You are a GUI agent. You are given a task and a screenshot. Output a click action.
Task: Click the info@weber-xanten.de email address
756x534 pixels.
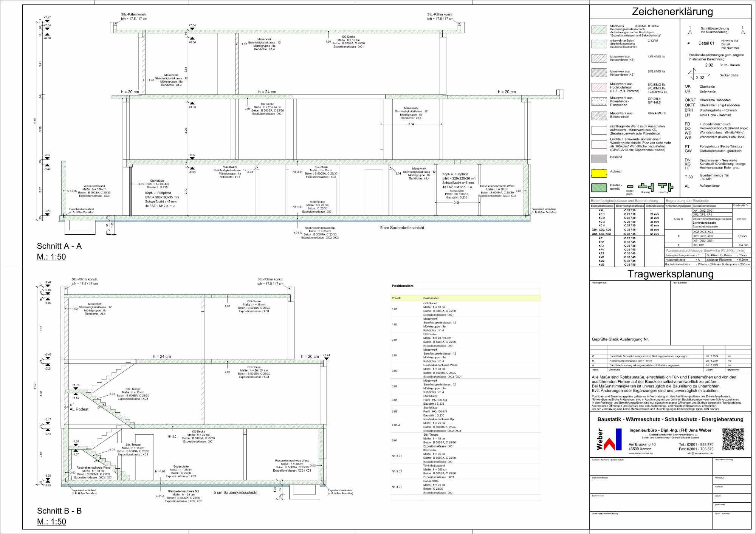[699, 453]
